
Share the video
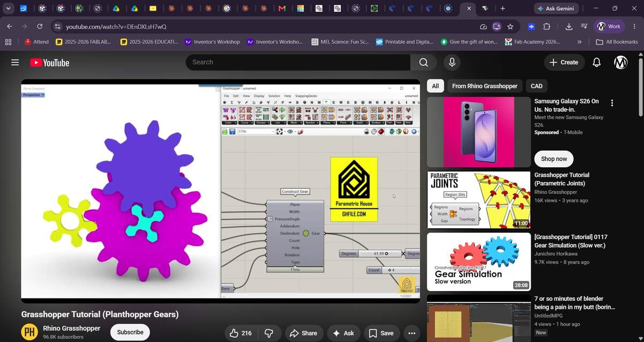point(303,333)
